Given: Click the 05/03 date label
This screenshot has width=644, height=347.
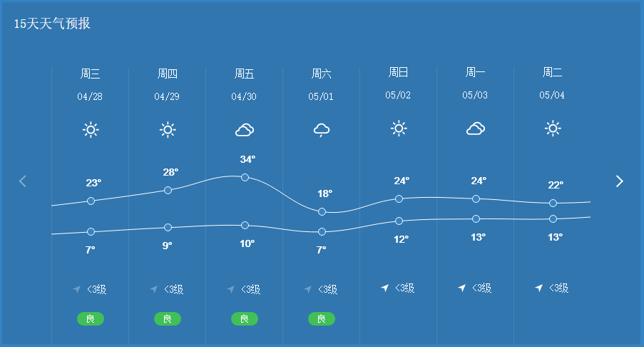Looking at the screenshot, I should click(475, 96).
